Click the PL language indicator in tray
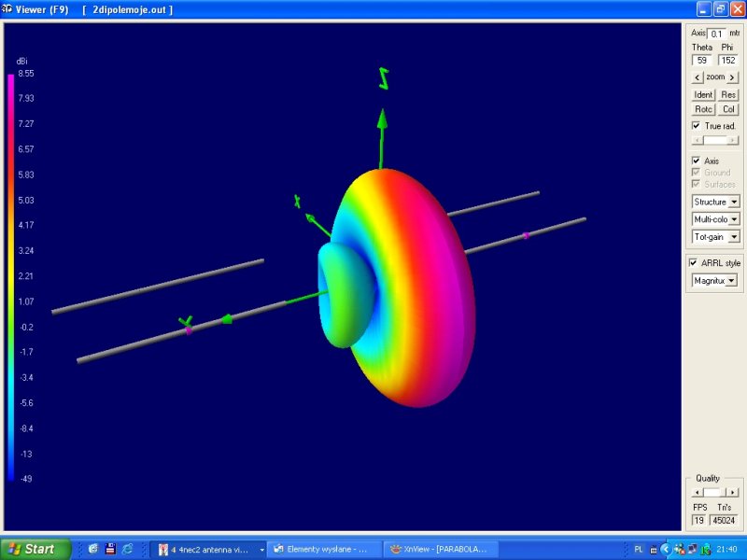The width and height of the screenshot is (747, 560). (x=639, y=550)
